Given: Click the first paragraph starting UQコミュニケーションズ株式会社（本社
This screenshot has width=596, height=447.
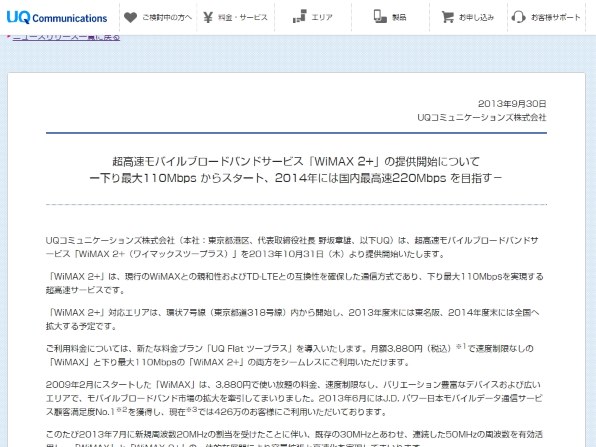Looking at the screenshot, I should 292,247.
